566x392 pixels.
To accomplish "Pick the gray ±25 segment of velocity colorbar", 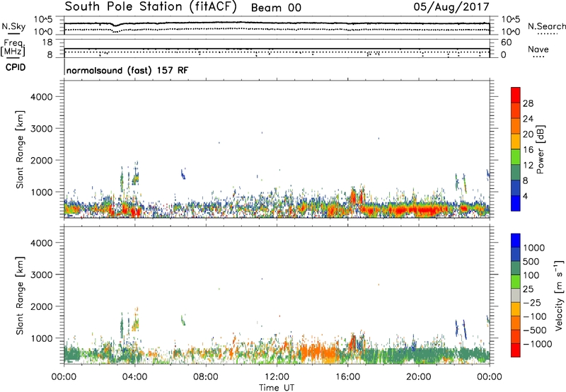I will tap(516, 296).
